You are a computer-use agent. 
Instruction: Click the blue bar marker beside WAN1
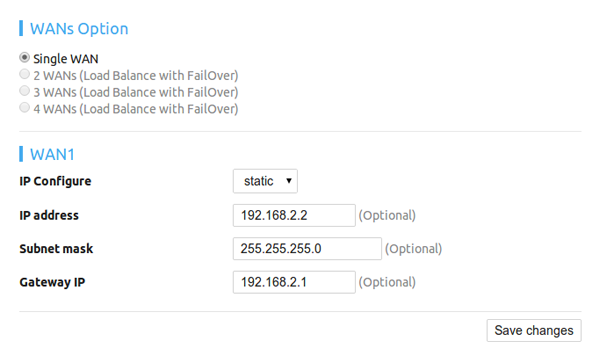(x=21, y=154)
